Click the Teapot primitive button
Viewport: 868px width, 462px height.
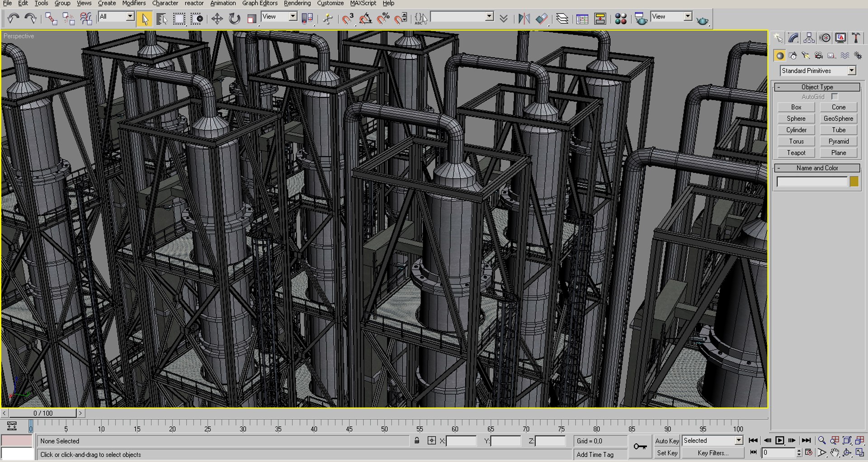(x=796, y=153)
